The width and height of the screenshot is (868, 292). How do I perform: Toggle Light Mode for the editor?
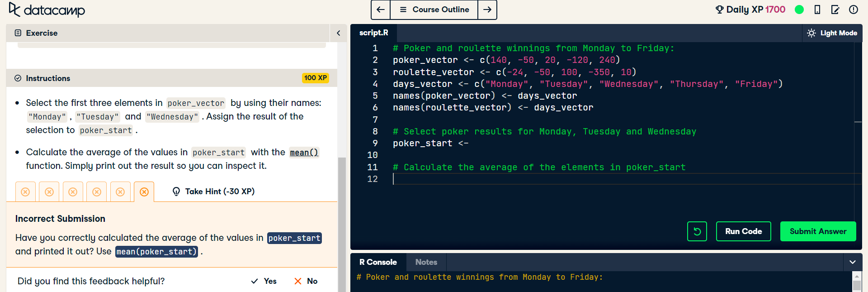tap(832, 33)
